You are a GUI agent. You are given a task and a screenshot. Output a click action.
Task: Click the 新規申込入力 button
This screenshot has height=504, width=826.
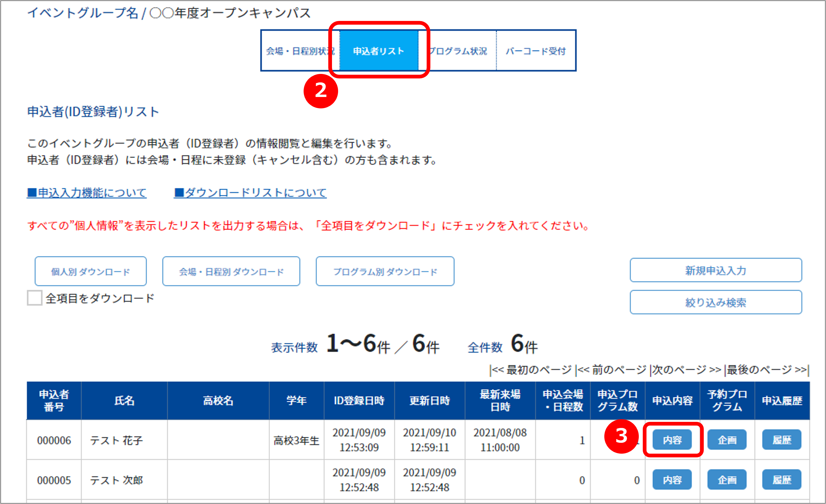[x=716, y=270]
